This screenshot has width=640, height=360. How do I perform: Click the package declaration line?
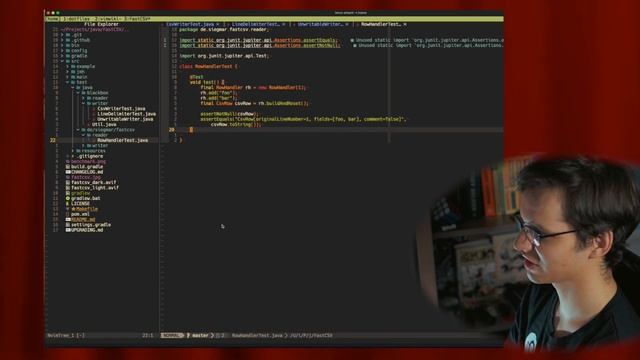(x=224, y=30)
